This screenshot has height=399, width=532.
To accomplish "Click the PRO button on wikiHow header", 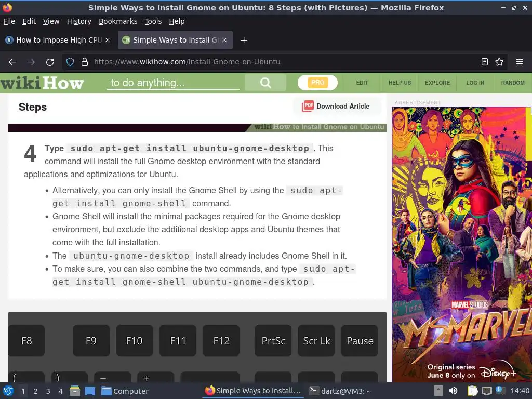I will pos(317,83).
